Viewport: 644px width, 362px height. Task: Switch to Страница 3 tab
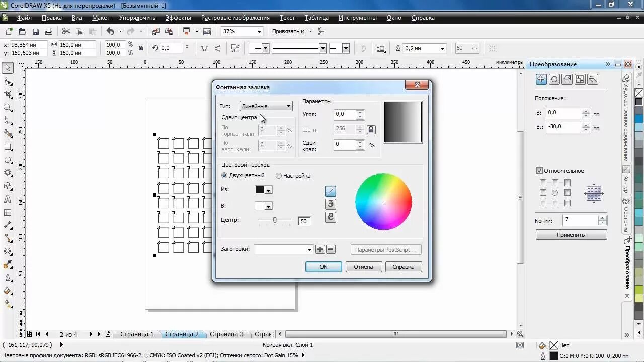point(226,334)
